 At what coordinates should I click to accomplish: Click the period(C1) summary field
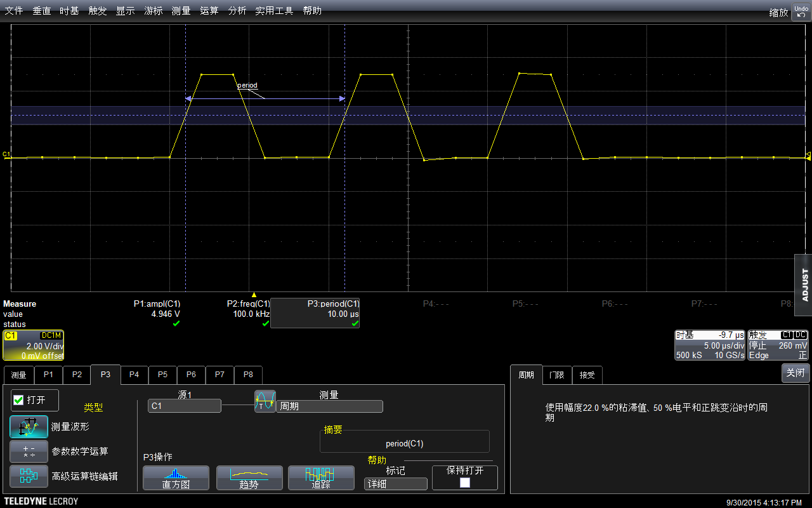point(405,441)
